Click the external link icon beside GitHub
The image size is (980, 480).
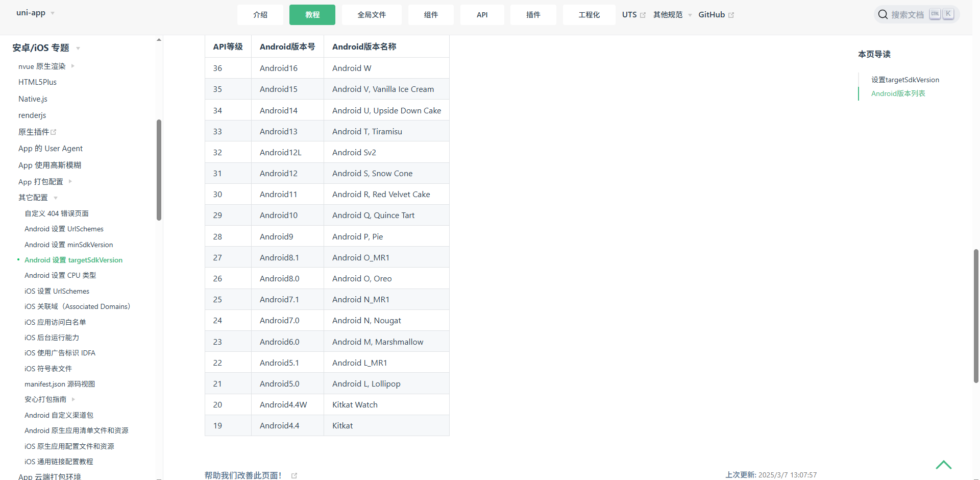(x=731, y=15)
